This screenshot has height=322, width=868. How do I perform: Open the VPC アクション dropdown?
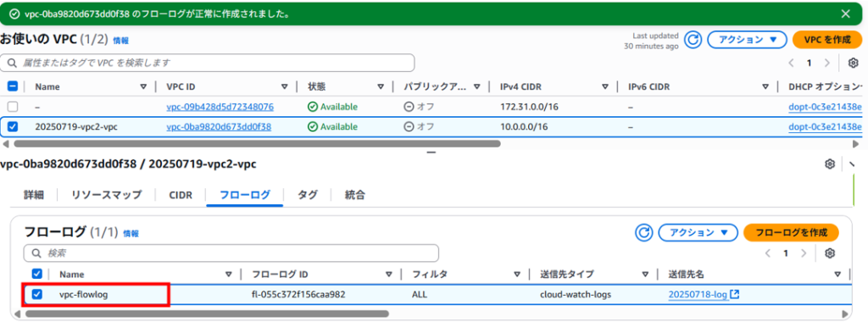(x=747, y=40)
